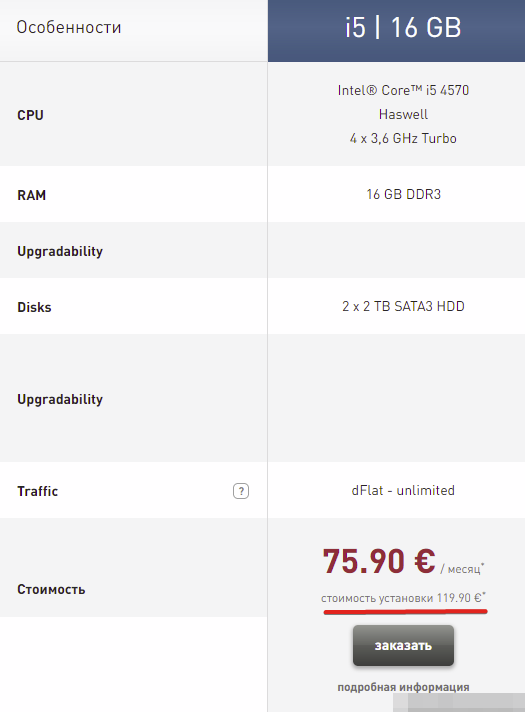Click the Haswell processor text

pos(403,114)
